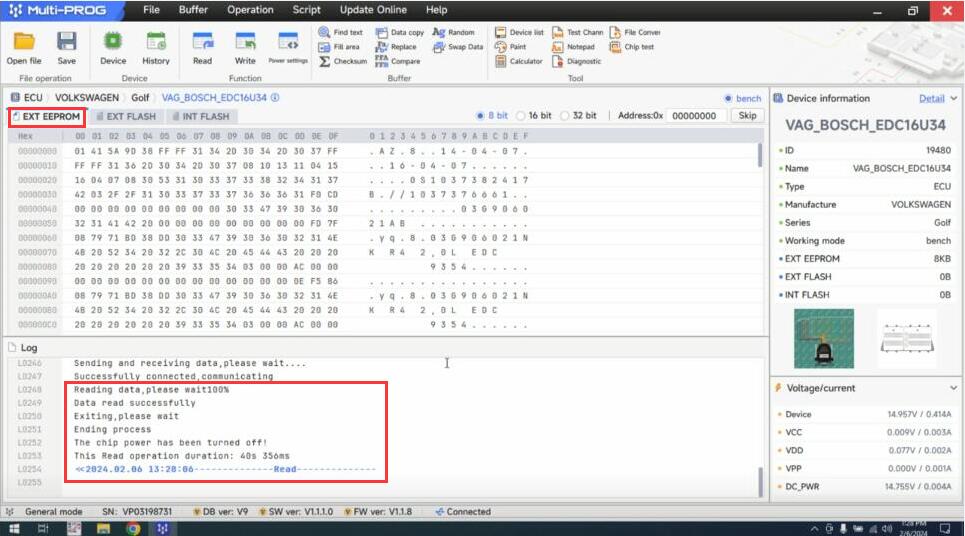Collapse the Device information panel chevron
This screenshot has width=965, height=536.
953,98
